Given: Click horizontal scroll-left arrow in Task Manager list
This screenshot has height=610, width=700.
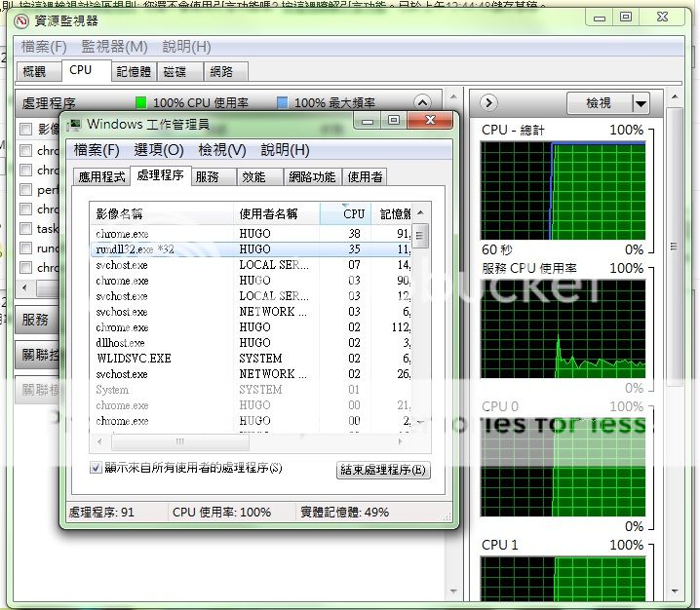Looking at the screenshot, I should pos(99,441).
